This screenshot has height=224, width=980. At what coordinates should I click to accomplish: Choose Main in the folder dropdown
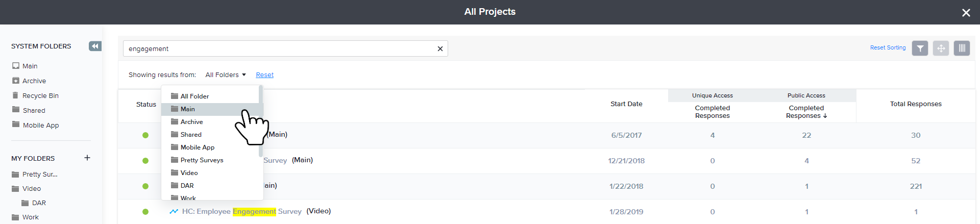(188, 109)
